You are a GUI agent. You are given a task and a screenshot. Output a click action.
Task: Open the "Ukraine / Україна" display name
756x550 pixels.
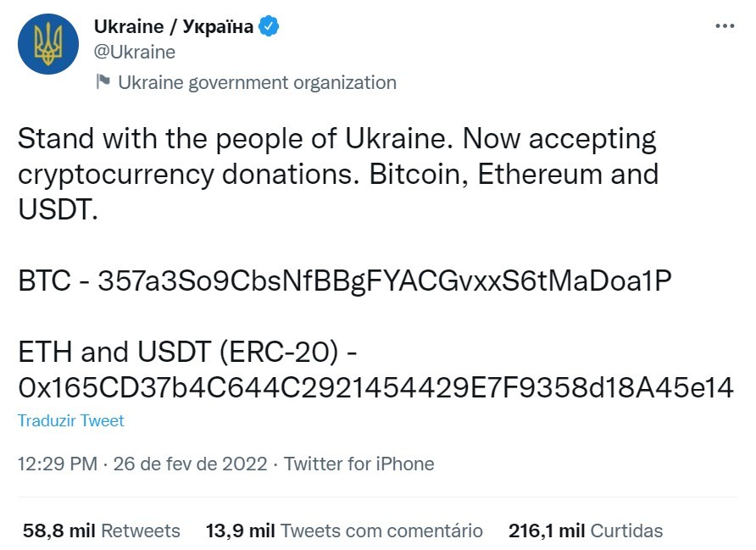pos(174,26)
